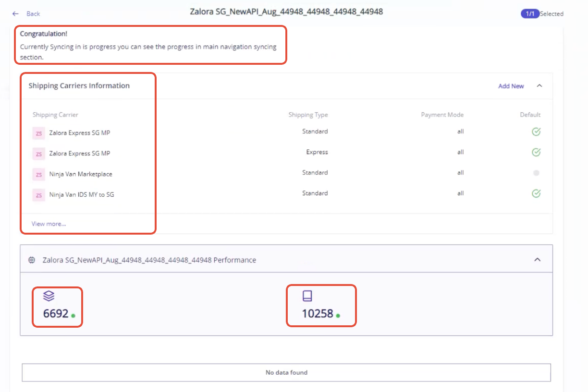Screen dimensions: 588x392
Task: Click the book icon above 10258
Action: point(307,296)
